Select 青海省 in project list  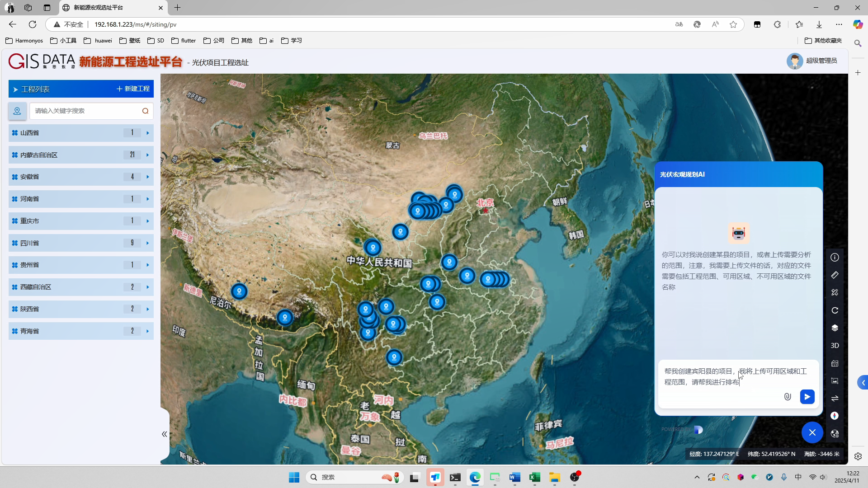coord(81,331)
